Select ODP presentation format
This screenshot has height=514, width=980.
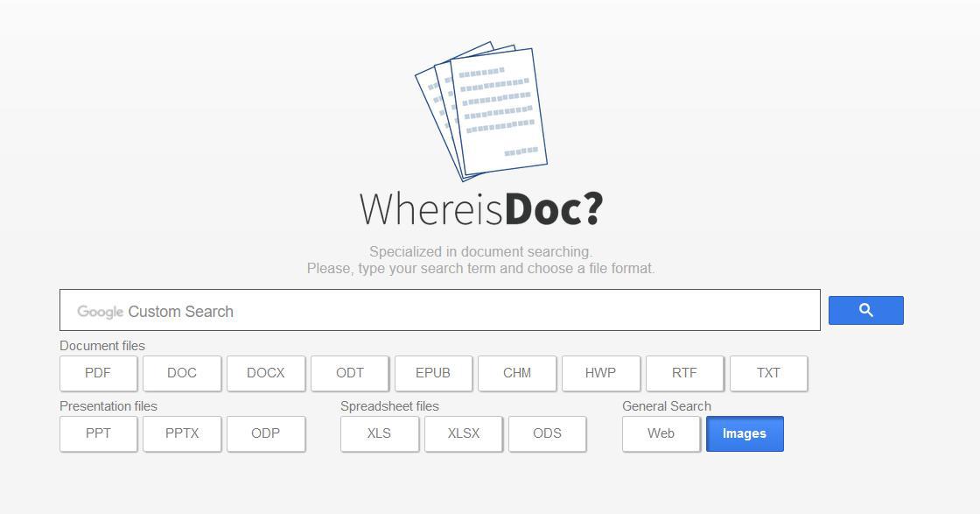click(x=266, y=433)
